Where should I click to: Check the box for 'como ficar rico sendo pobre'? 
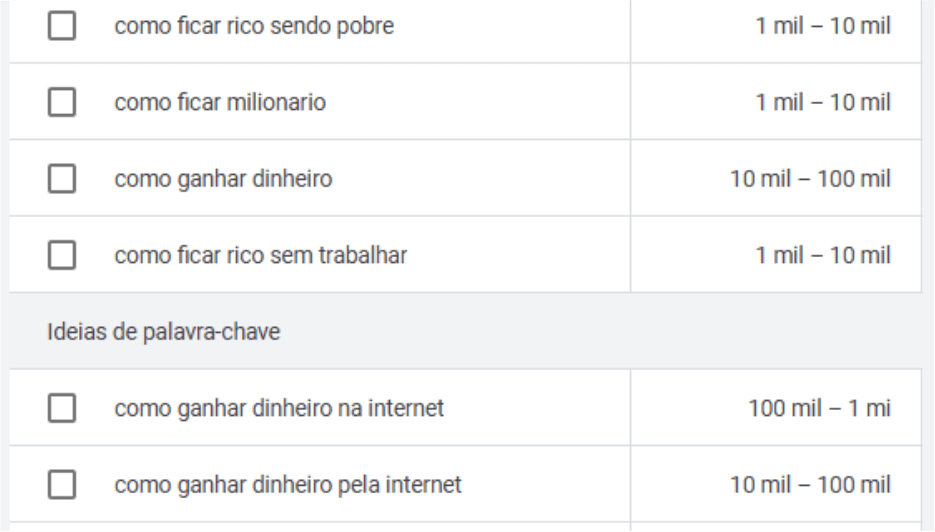point(63,26)
